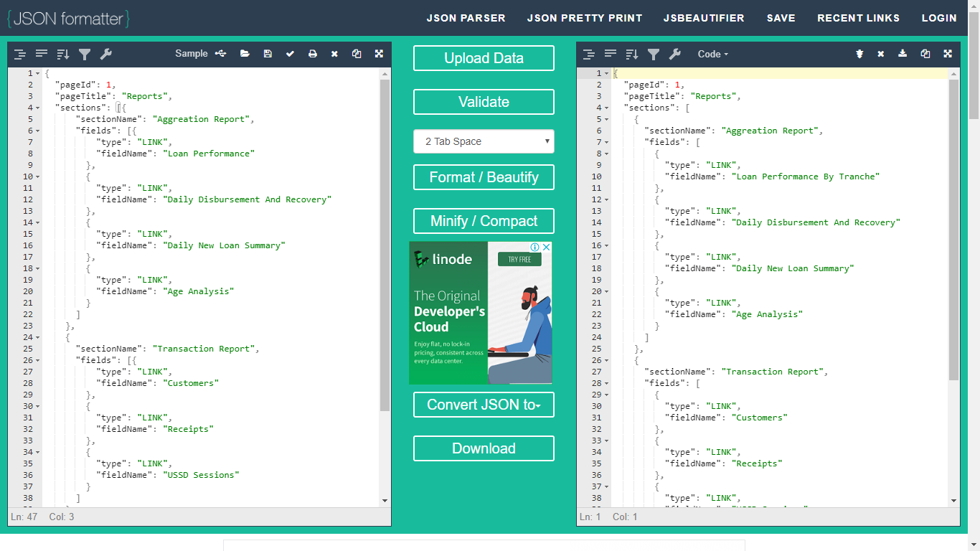Copy input JSON with the copy icon
The height and width of the screenshot is (551, 980).
coord(357,53)
